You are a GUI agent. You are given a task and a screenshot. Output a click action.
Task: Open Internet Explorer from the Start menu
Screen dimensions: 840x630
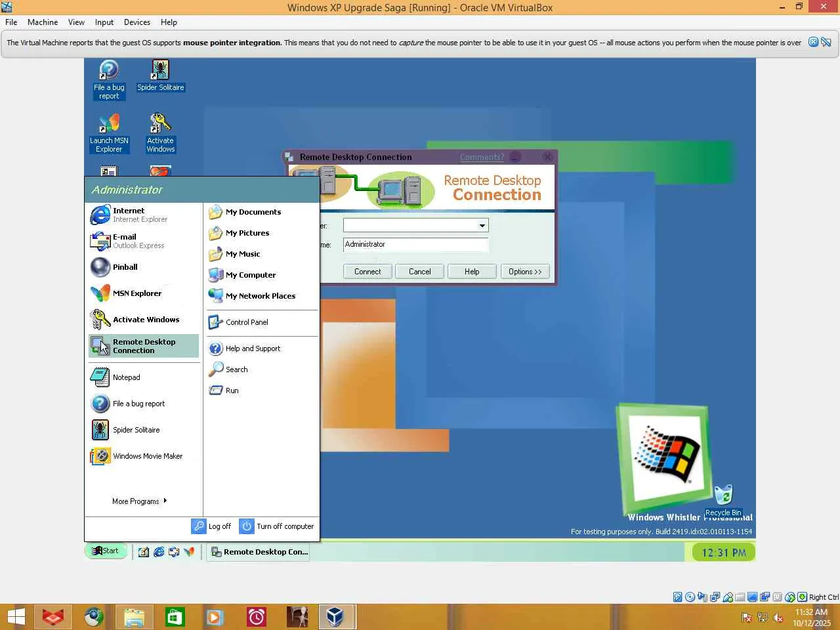pos(143,215)
